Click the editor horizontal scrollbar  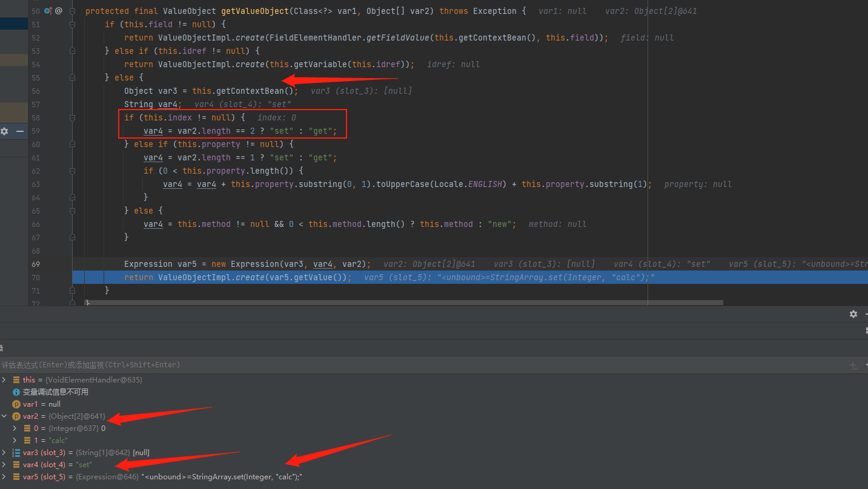[404, 303]
